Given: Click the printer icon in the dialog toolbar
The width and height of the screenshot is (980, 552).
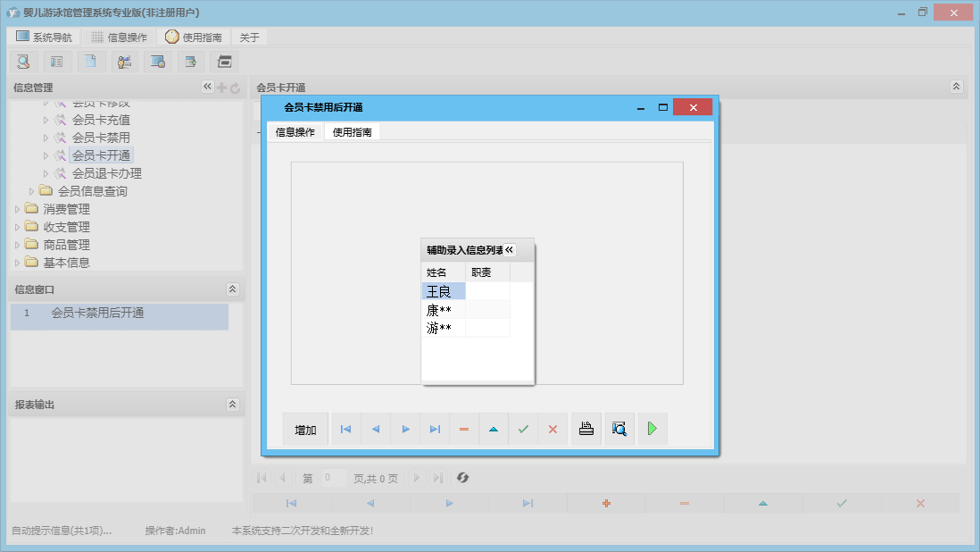Looking at the screenshot, I should tap(586, 429).
